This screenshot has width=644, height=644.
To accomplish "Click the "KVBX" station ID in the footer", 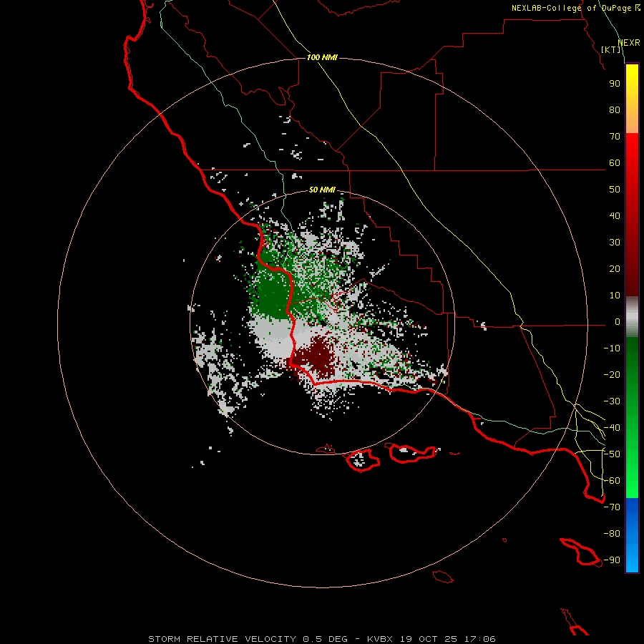I will [x=379, y=639].
